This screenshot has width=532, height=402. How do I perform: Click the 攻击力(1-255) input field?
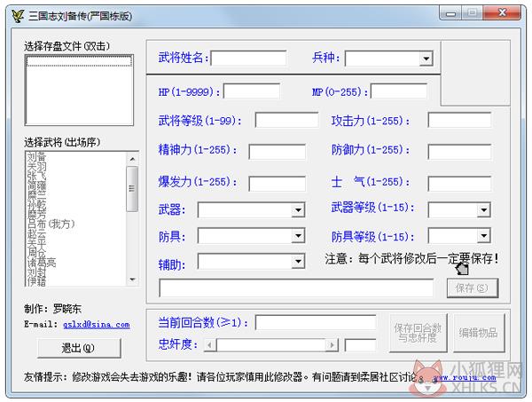[459, 120]
